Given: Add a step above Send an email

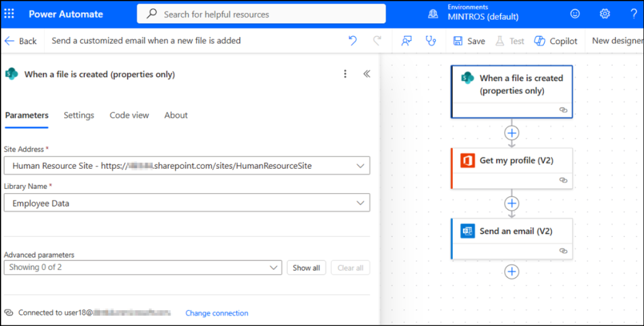Looking at the screenshot, I should (x=512, y=203).
